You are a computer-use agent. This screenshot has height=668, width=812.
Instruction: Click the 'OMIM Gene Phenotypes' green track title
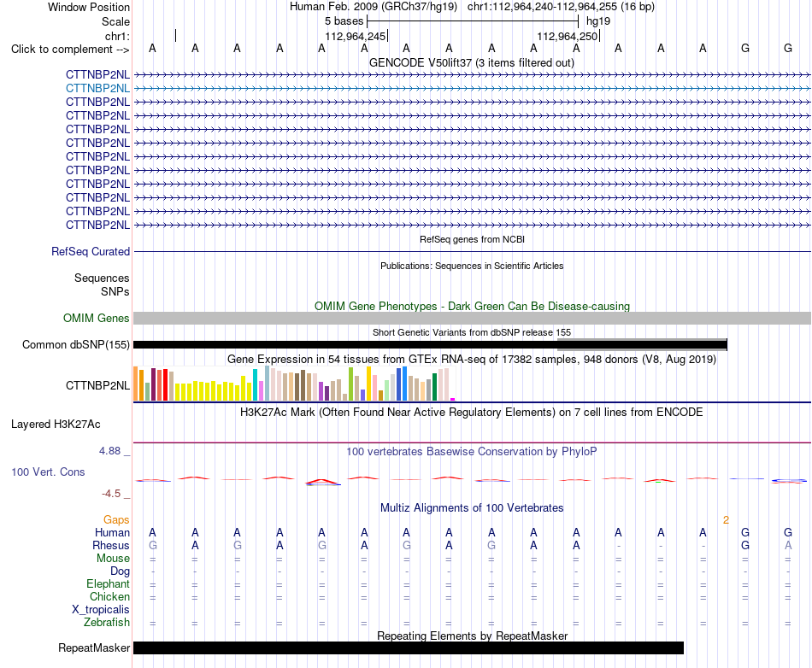click(472, 307)
